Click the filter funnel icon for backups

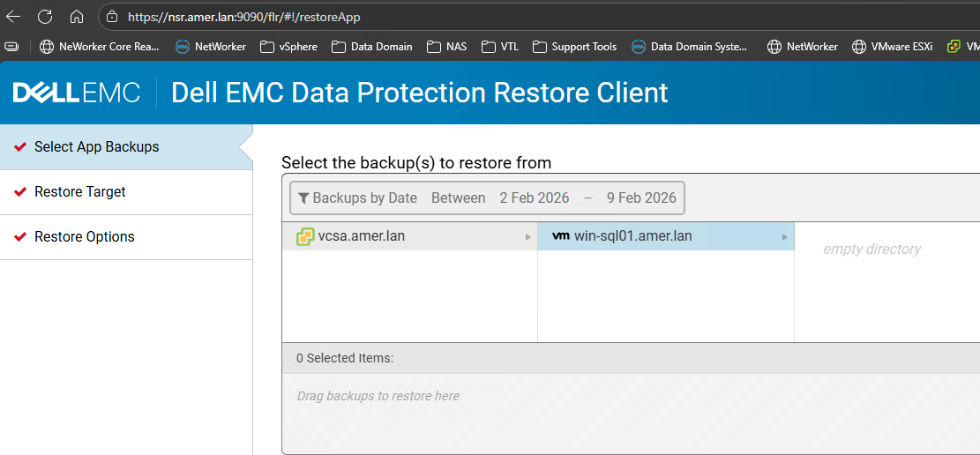point(303,198)
